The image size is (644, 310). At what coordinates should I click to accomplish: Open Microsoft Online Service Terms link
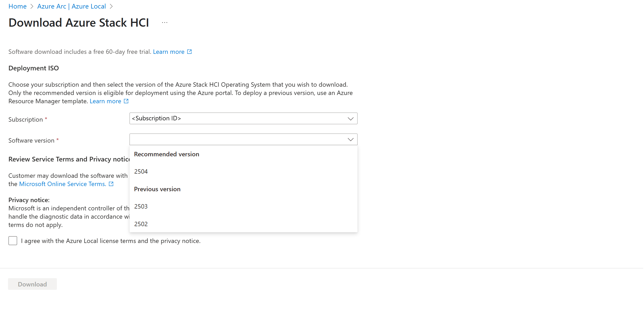click(x=63, y=184)
